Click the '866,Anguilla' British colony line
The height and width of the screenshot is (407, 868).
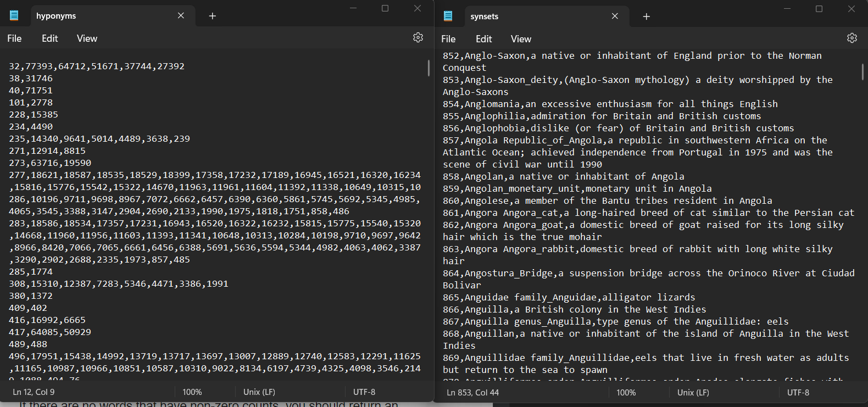pyautogui.click(x=575, y=310)
